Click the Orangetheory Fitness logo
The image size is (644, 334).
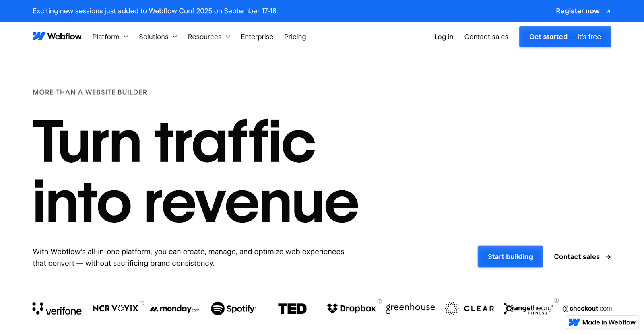click(x=528, y=309)
